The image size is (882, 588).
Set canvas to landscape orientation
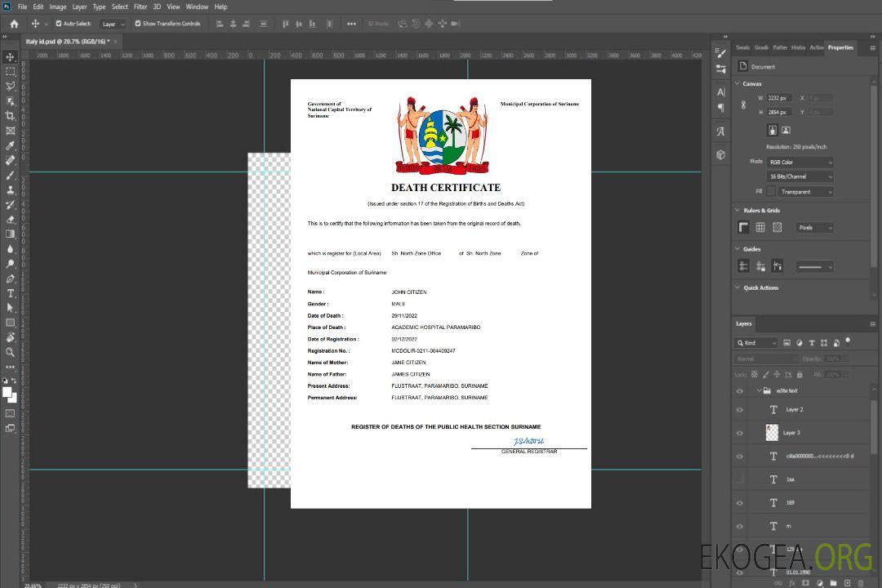[786, 130]
